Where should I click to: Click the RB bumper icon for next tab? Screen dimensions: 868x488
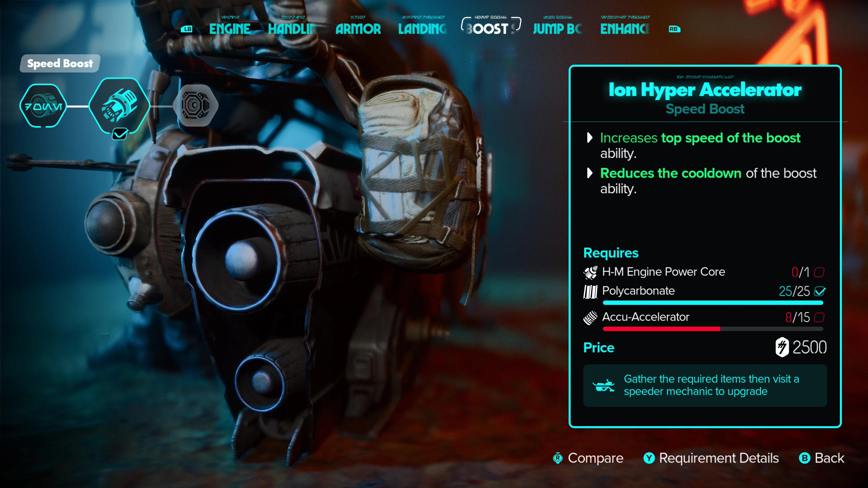(x=674, y=29)
